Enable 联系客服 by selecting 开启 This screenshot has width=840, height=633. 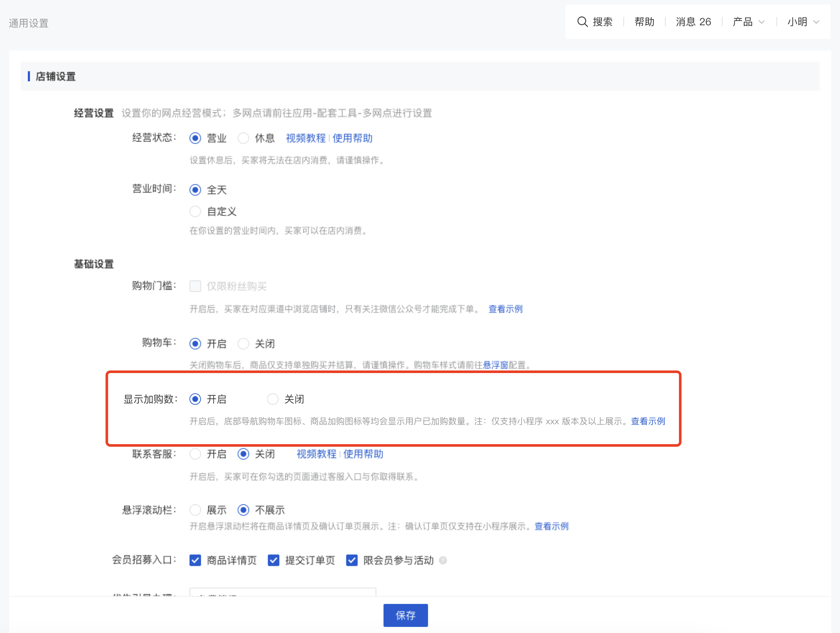click(x=195, y=454)
